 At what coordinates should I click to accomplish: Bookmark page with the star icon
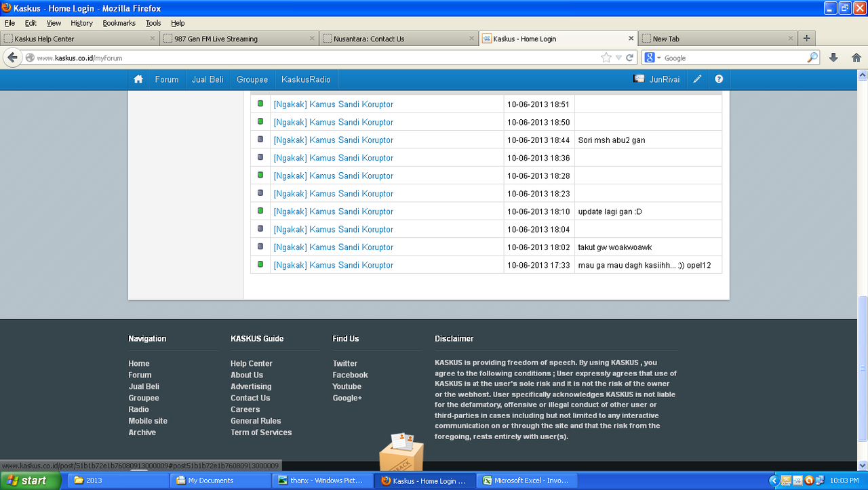pyautogui.click(x=606, y=58)
